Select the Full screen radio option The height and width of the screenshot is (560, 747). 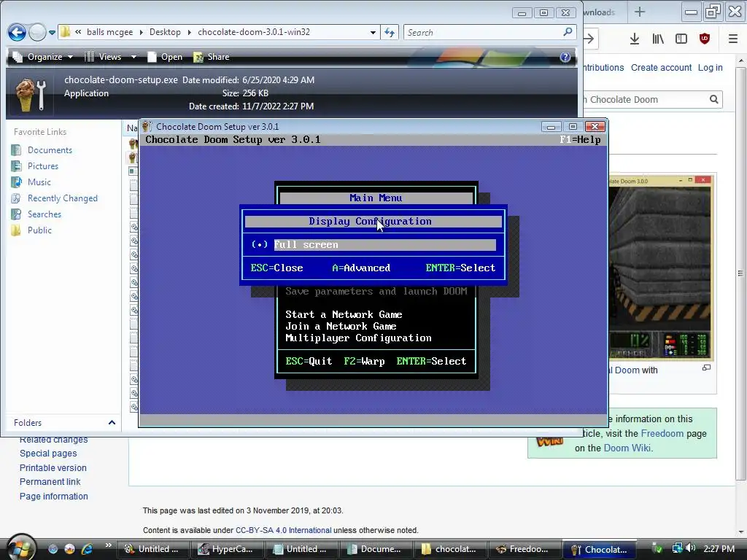click(373, 245)
